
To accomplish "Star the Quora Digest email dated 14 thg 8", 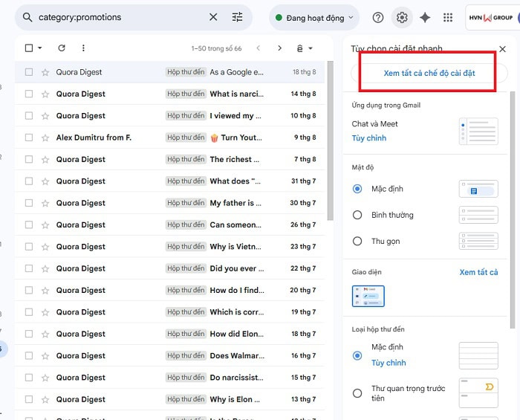I will [x=45, y=94].
